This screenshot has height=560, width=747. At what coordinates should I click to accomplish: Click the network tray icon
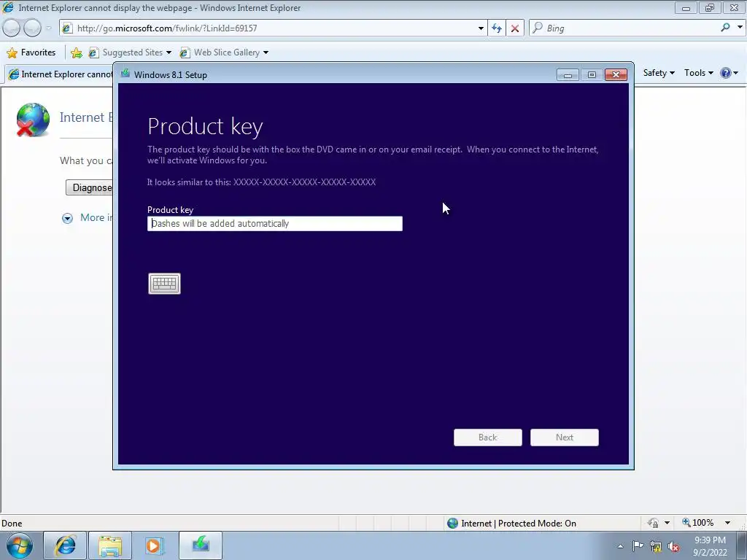656,547
